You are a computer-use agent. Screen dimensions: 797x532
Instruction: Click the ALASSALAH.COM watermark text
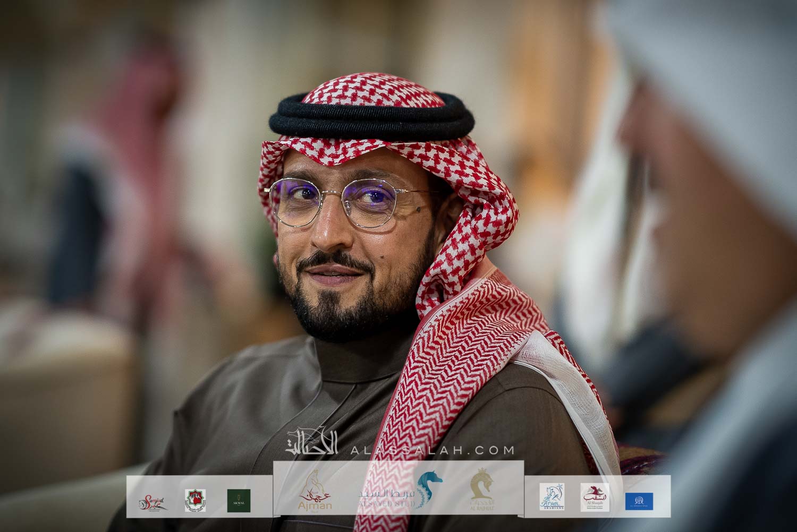tap(432, 450)
